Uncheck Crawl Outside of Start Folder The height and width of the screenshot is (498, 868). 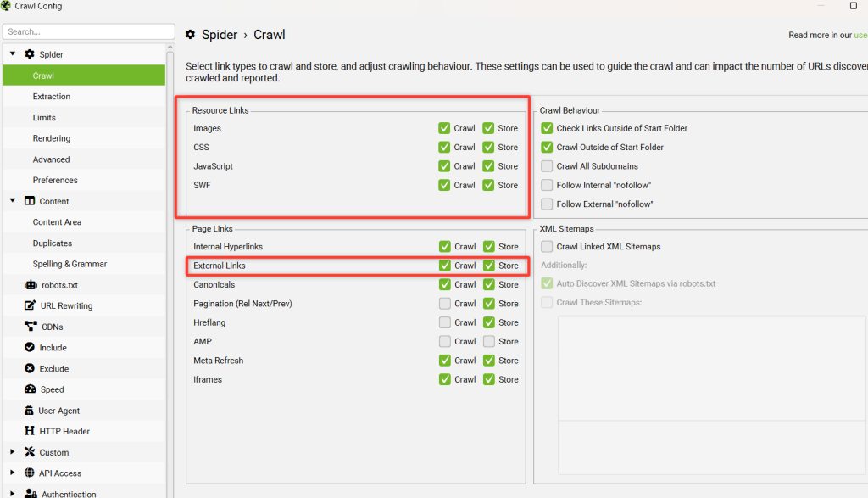547,147
